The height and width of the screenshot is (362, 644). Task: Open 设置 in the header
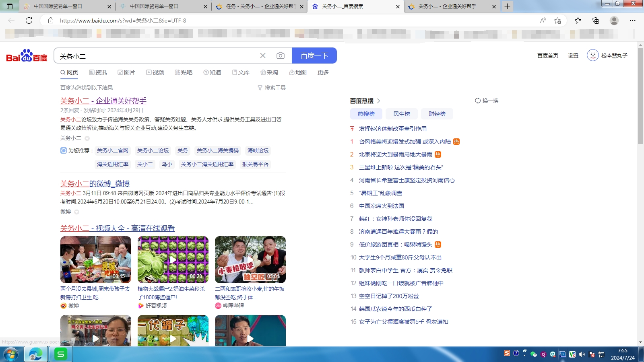tap(573, 56)
